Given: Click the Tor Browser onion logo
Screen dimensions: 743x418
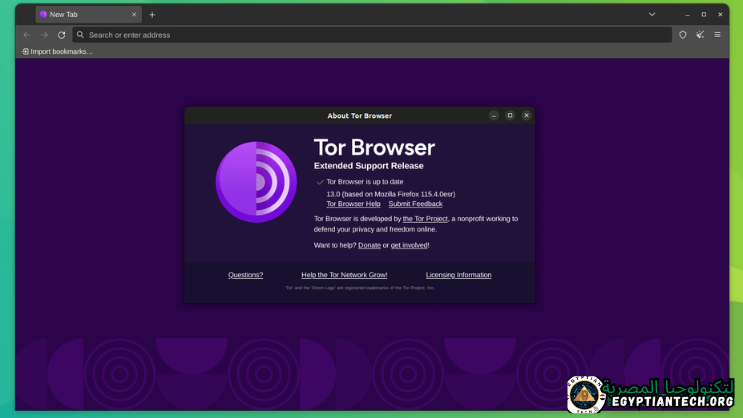Looking at the screenshot, I should [x=256, y=182].
